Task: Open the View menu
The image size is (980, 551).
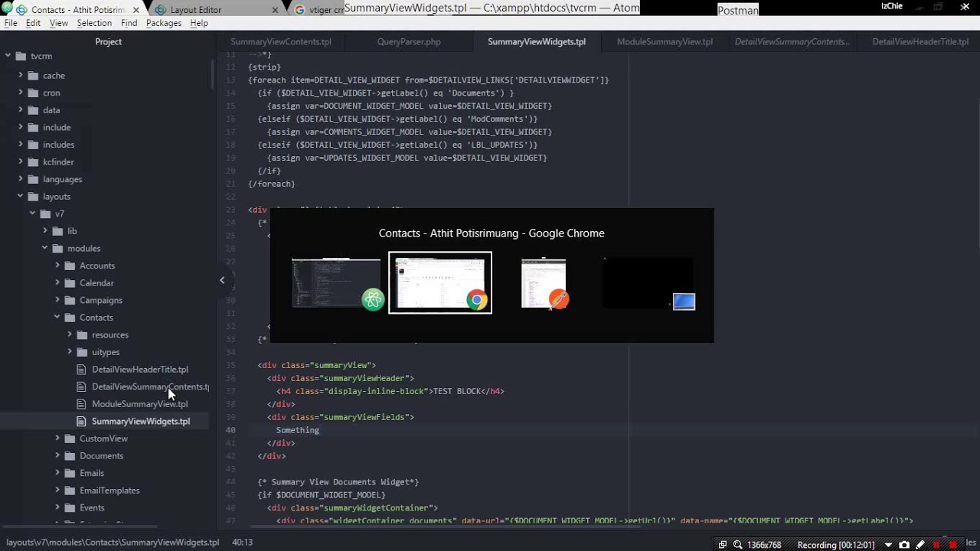Action: (59, 23)
